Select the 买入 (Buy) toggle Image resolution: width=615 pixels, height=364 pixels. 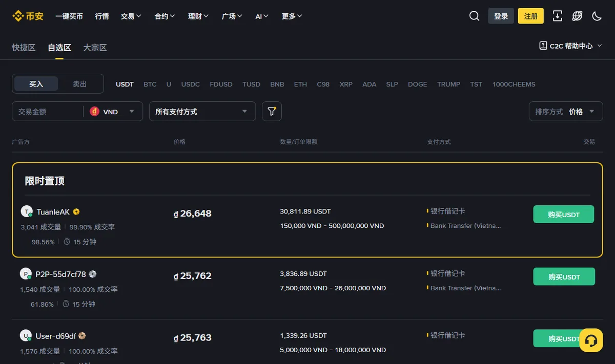[x=36, y=84]
